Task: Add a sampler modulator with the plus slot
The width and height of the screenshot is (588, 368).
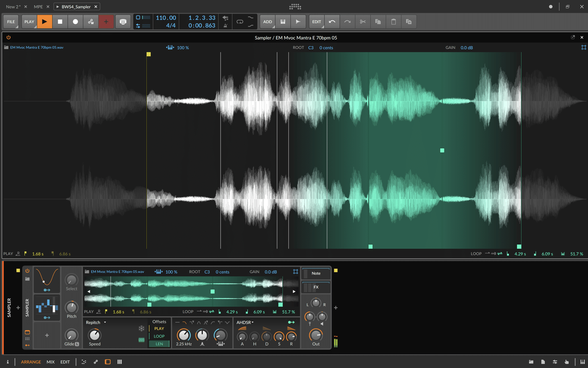Action: [x=47, y=335]
